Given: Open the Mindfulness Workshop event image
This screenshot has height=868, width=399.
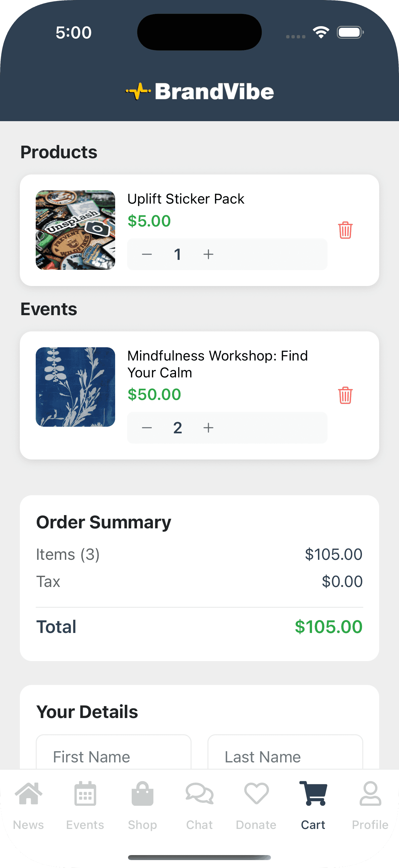Looking at the screenshot, I should click(x=75, y=387).
